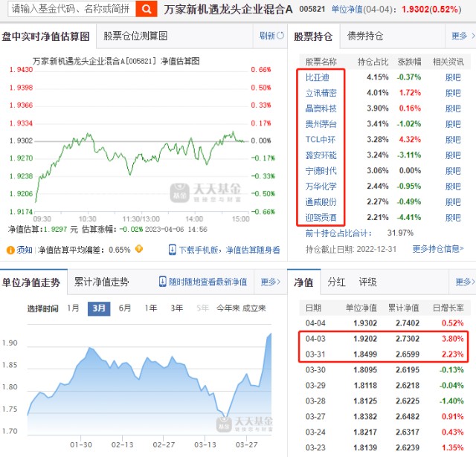
Task: Click the orange search magnifier button
Action: point(147,9)
